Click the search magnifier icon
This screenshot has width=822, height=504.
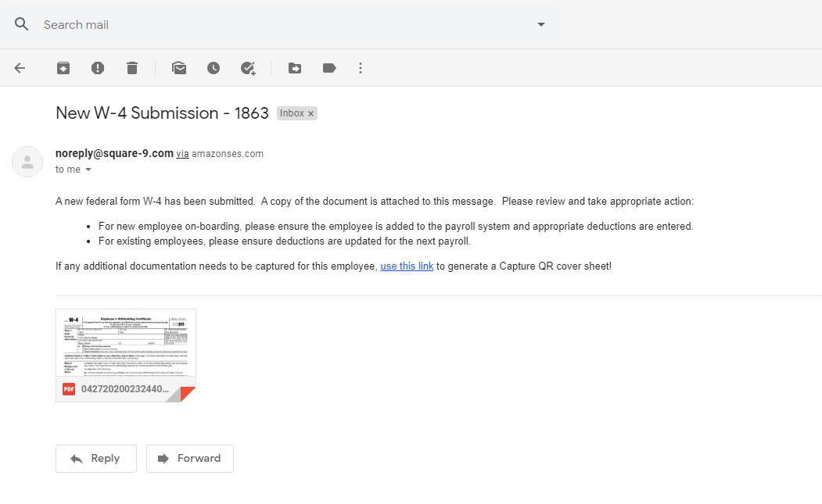tap(22, 24)
